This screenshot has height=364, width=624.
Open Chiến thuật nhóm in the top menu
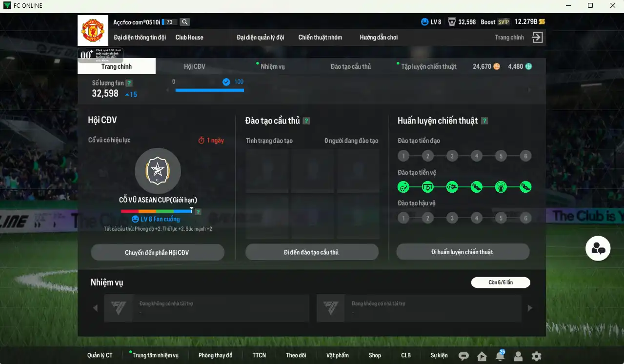click(320, 38)
